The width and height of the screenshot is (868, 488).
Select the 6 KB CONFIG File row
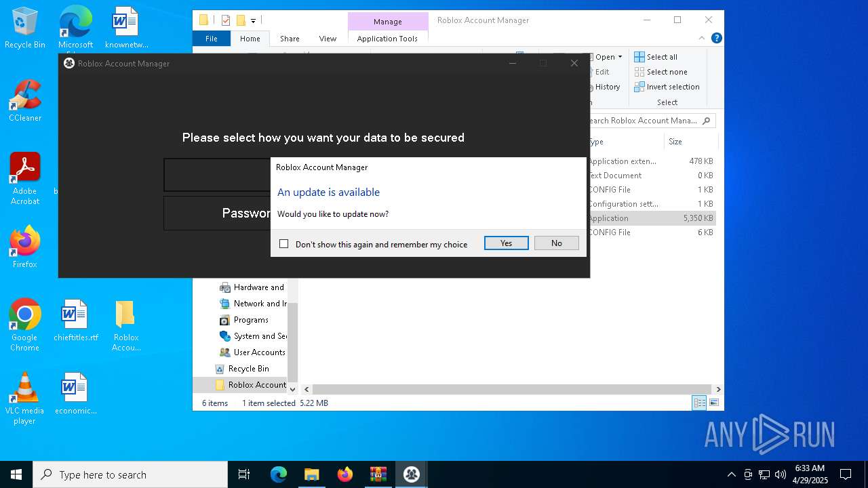coord(651,232)
